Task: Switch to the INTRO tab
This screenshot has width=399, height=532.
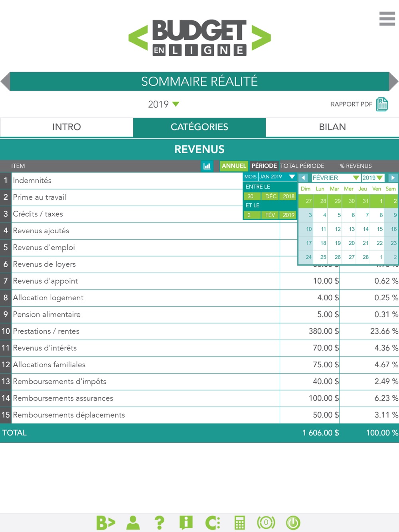Action: (67, 127)
